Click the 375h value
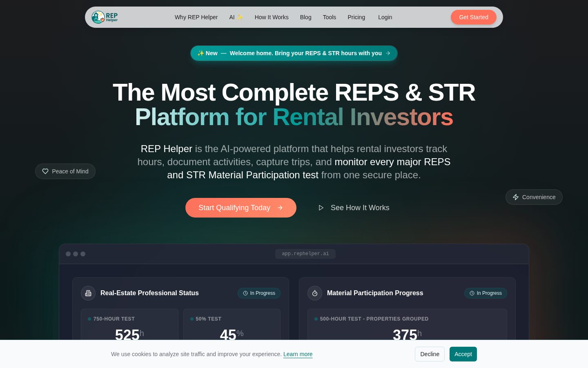 pos(407,334)
